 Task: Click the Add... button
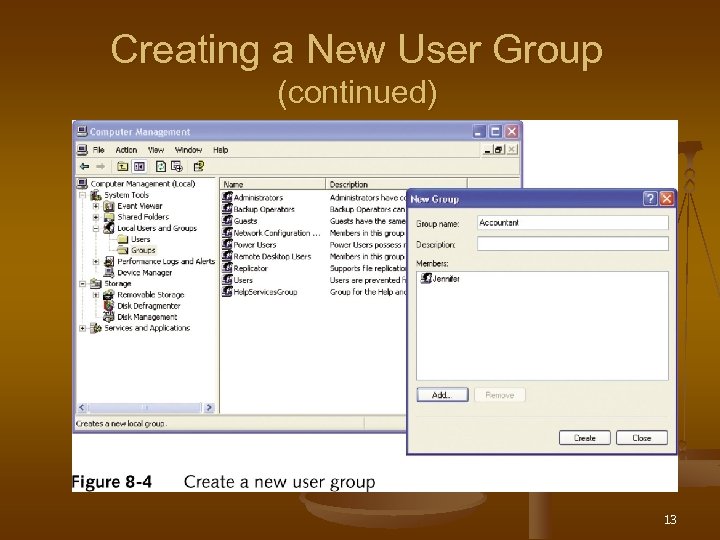coord(443,395)
